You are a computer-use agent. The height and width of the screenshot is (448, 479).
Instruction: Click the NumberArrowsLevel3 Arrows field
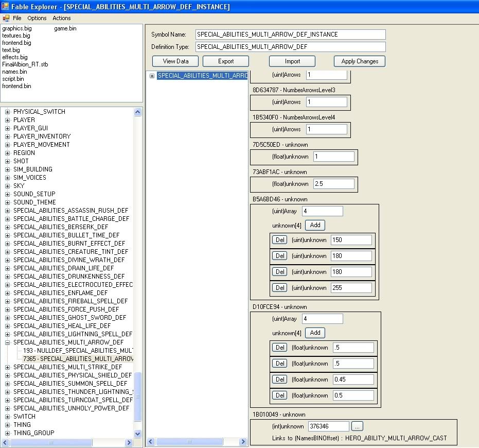(327, 102)
